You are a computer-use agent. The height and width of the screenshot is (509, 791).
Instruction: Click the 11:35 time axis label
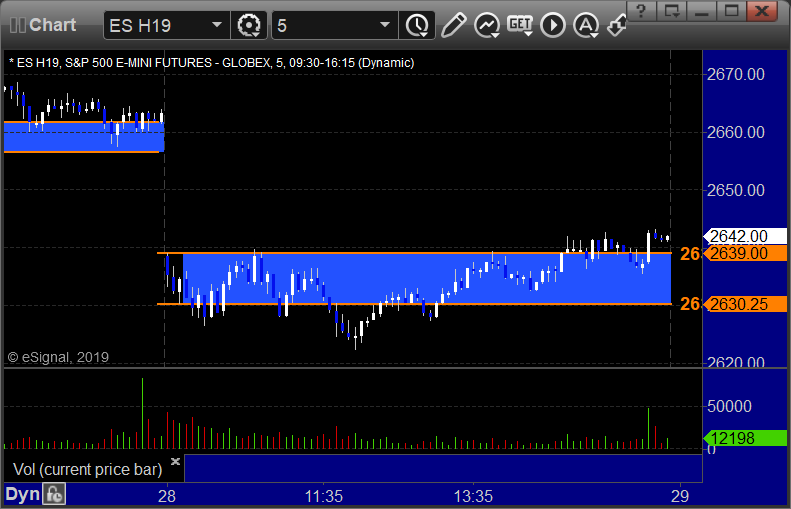tap(323, 496)
